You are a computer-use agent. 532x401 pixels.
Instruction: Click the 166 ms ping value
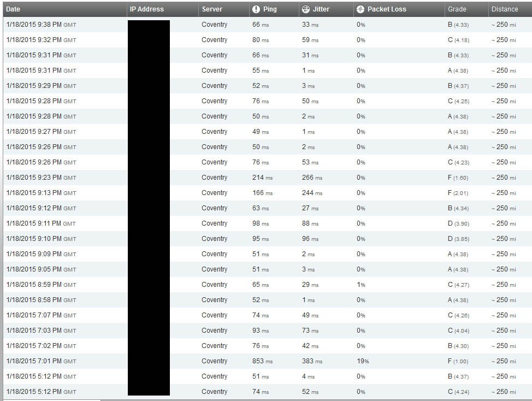[262, 193]
